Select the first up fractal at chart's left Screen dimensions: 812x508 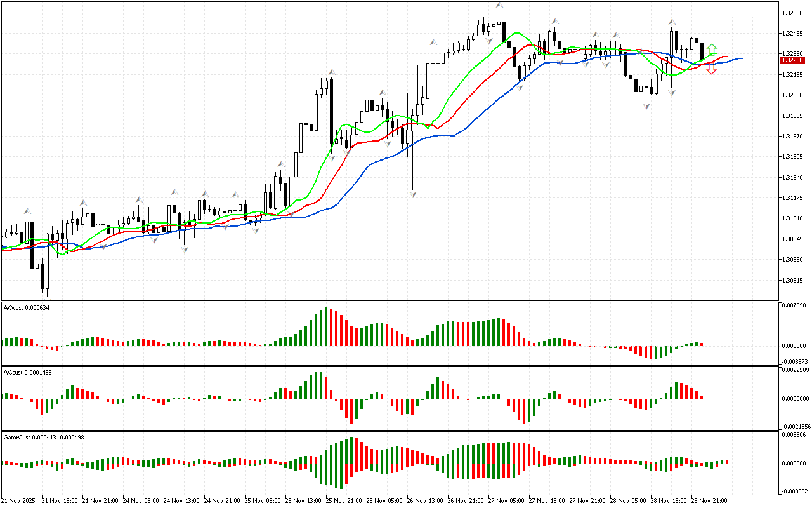click(x=27, y=211)
